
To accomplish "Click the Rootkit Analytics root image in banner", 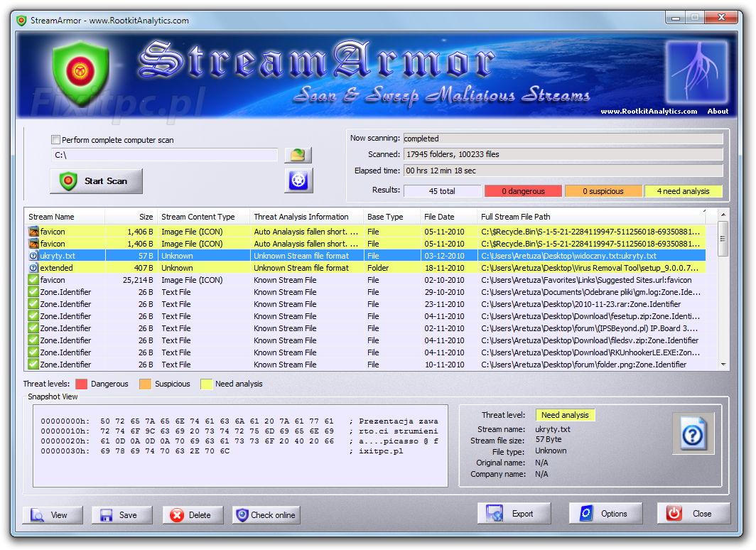I will (x=697, y=72).
